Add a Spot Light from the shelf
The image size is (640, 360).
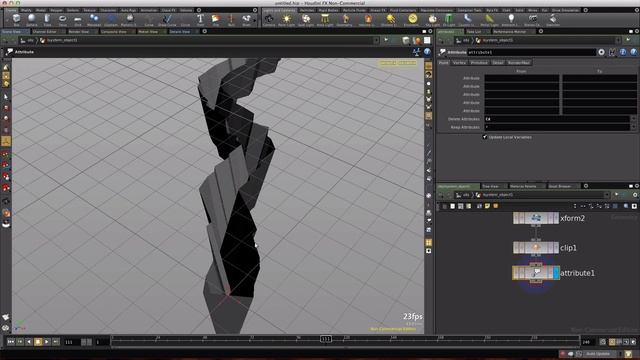click(306, 20)
